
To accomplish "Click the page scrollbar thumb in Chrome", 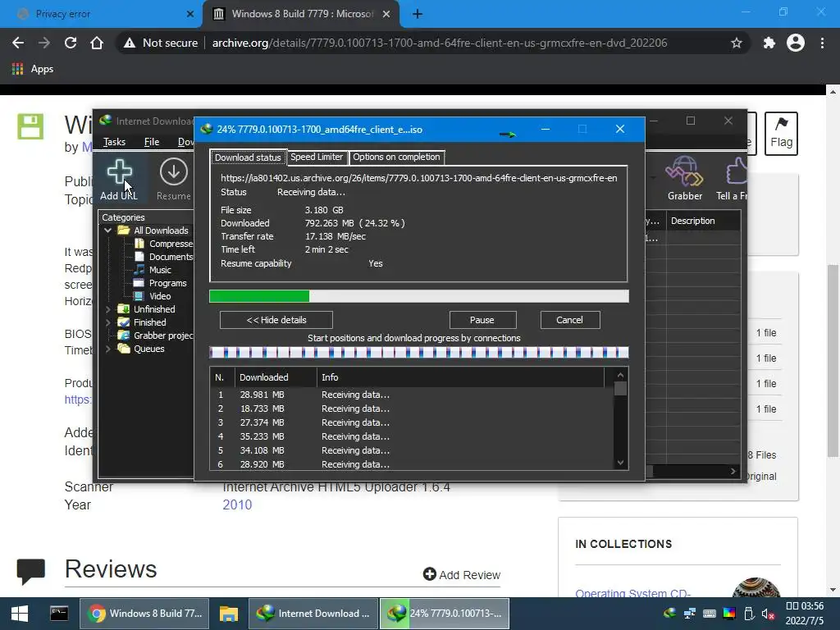I will pos(833,361).
